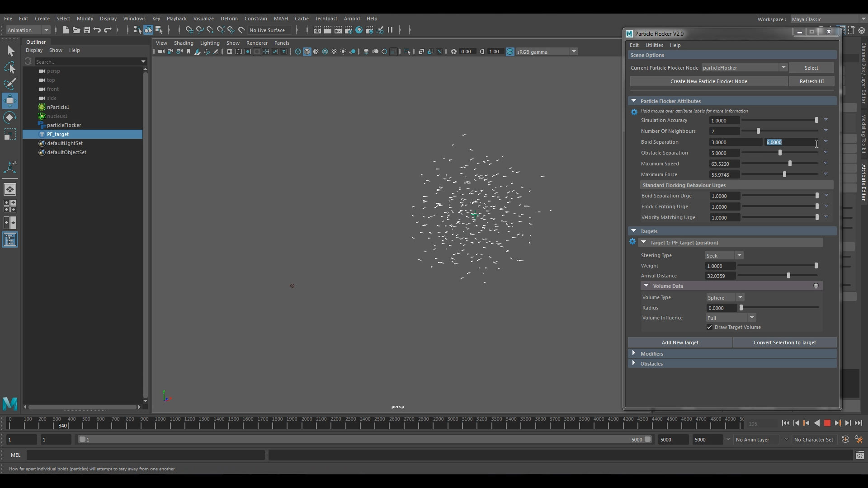Open the Deform menu

coord(229,19)
